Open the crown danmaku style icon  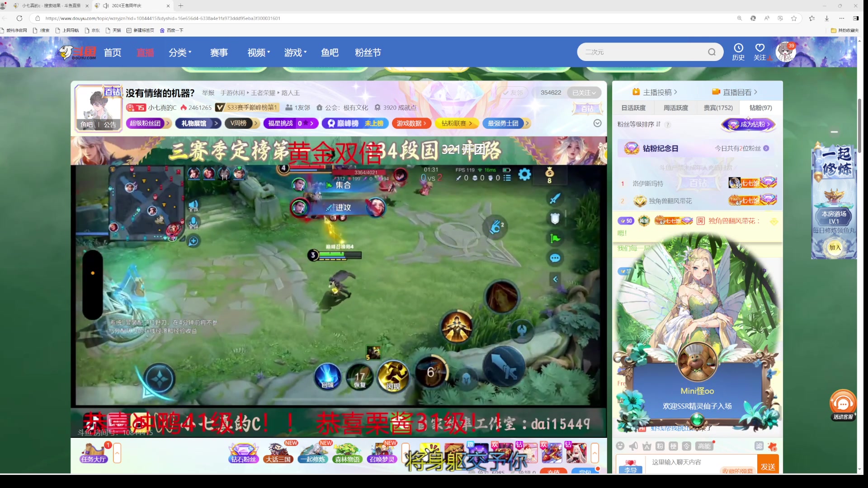646,446
